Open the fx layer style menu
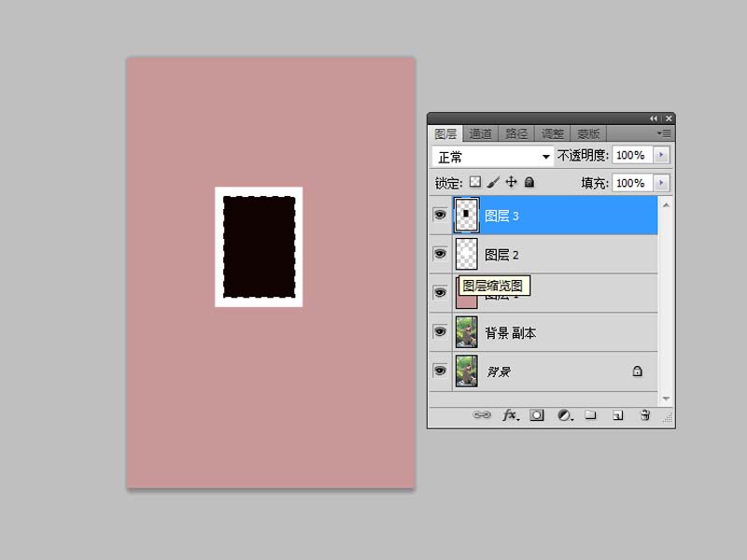Image resolution: width=747 pixels, height=560 pixels. click(x=510, y=415)
